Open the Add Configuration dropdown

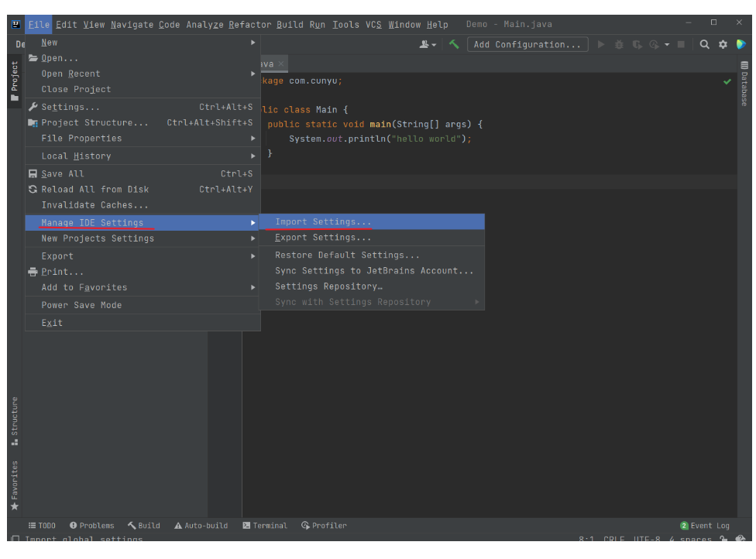(527, 44)
